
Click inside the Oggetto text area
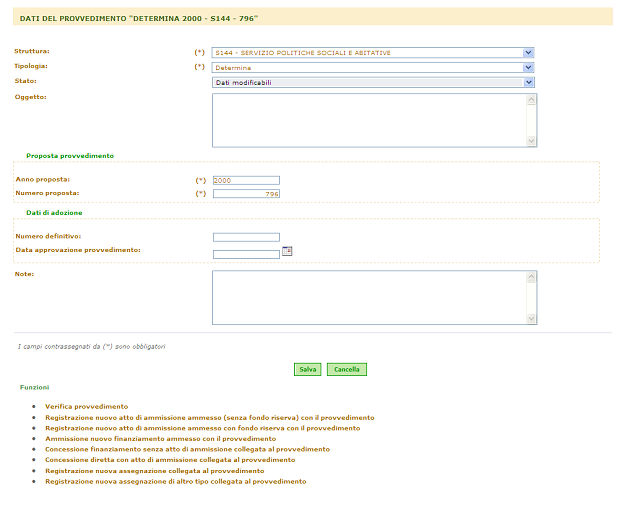(375, 120)
